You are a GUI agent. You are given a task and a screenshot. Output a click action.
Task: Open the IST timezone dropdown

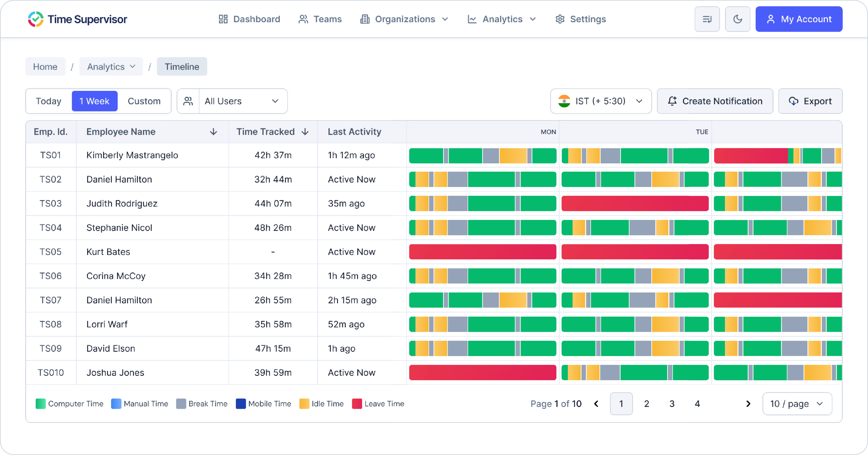coord(601,101)
